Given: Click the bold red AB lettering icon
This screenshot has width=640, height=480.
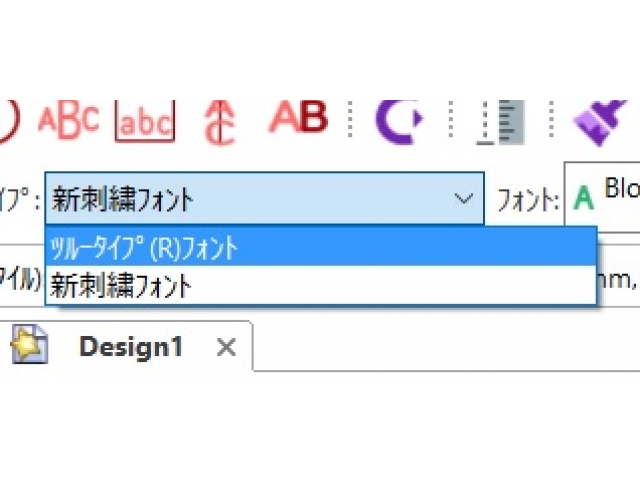Looking at the screenshot, I should (298, 118).
